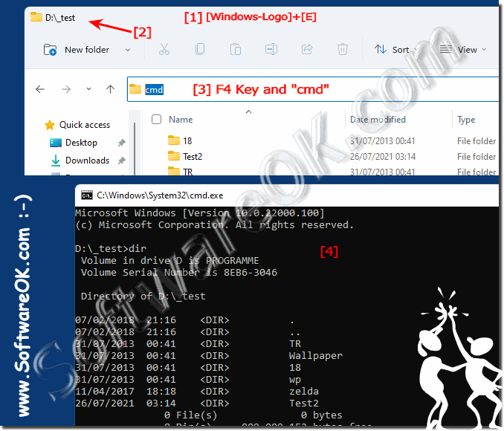Click the wp entry in cmd listing
This screenshot has width=504, height=431.
click(295, 380)
